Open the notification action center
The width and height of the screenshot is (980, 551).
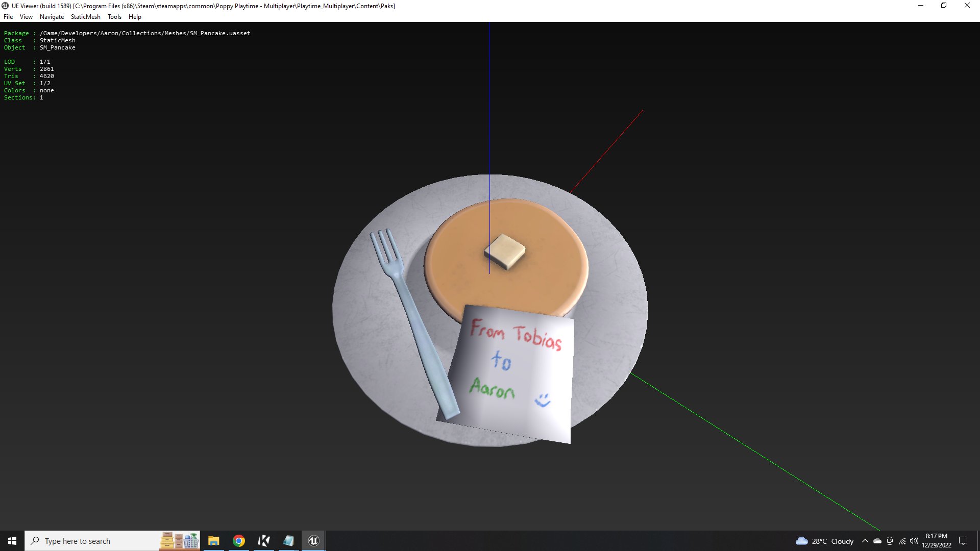(x=963, y=541)
